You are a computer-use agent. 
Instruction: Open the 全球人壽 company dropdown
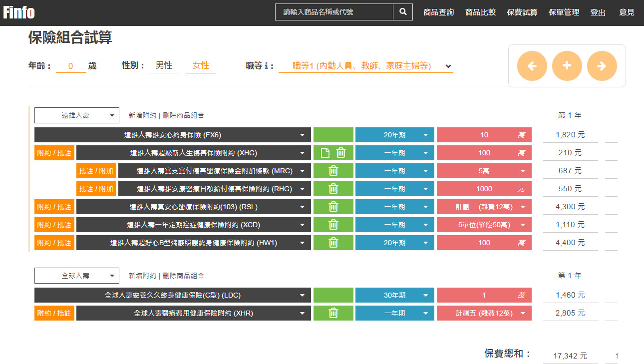tap(77, 276)
